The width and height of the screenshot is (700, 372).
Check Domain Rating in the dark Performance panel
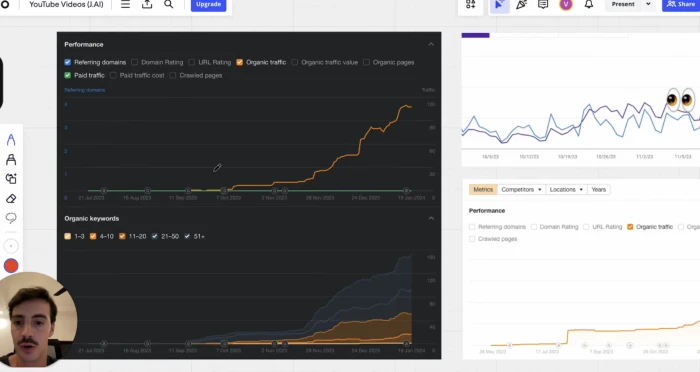134,62
